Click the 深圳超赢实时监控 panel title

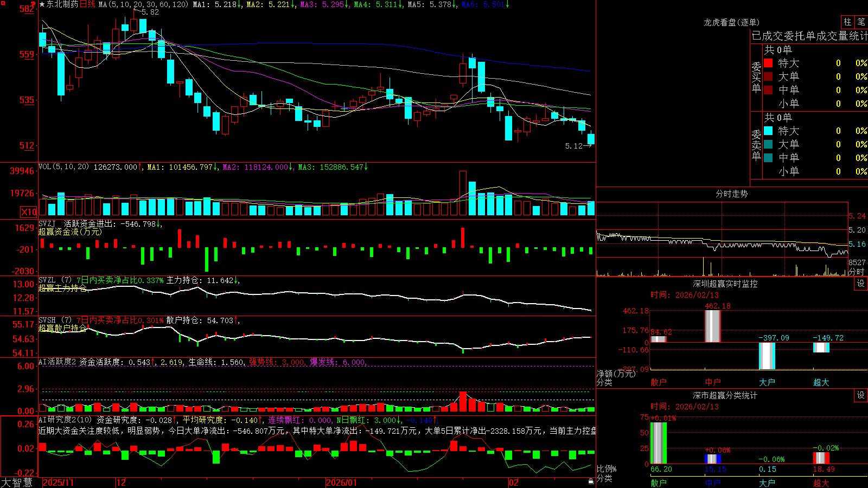[725, 284]
